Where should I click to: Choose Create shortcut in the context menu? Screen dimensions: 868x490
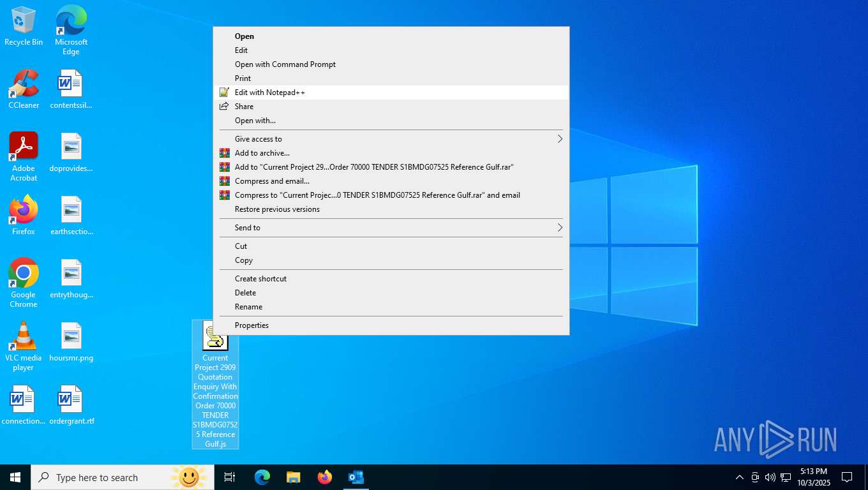coord(391,279)
